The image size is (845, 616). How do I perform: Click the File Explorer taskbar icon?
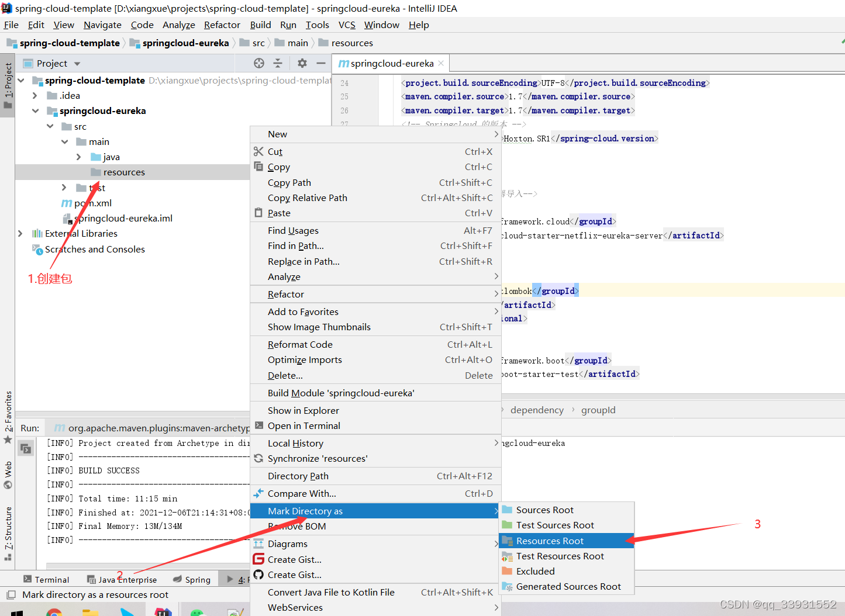pyautogui.click(x=90, y=611)
